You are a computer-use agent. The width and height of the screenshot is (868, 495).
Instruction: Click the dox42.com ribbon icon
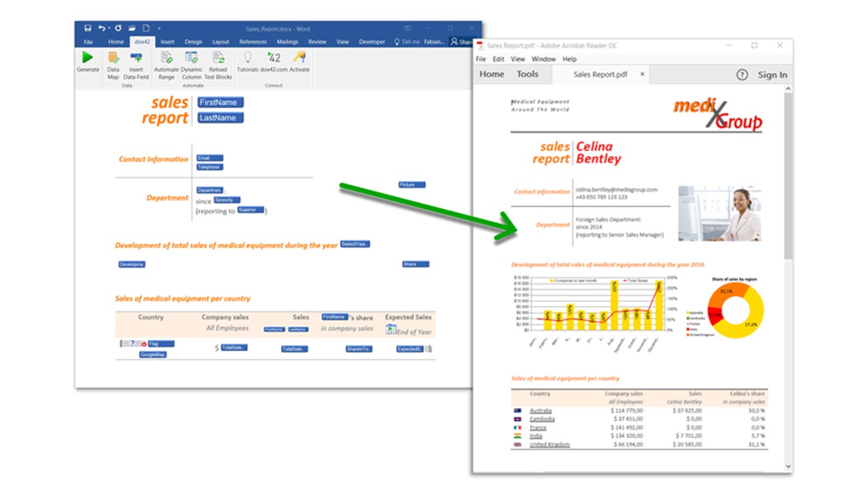274,57
